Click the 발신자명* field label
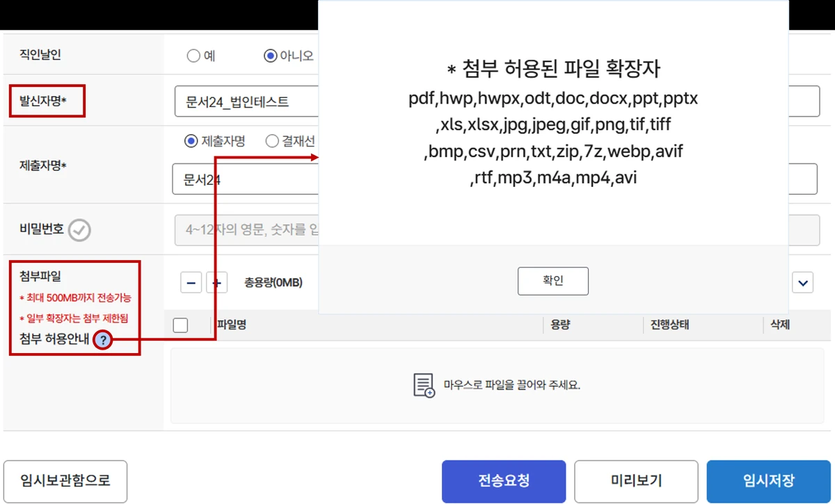The width and height of the screenshot is (835, 504). (x=43, y=101)
